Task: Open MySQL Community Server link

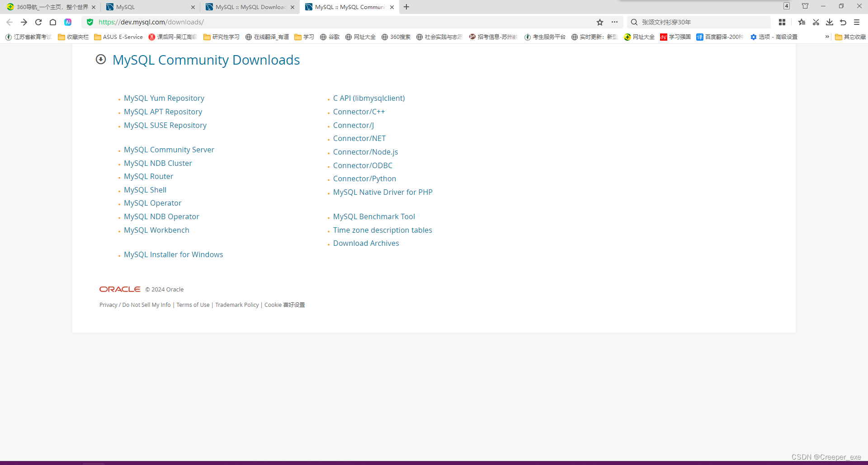Action: [x=169, y=150]
